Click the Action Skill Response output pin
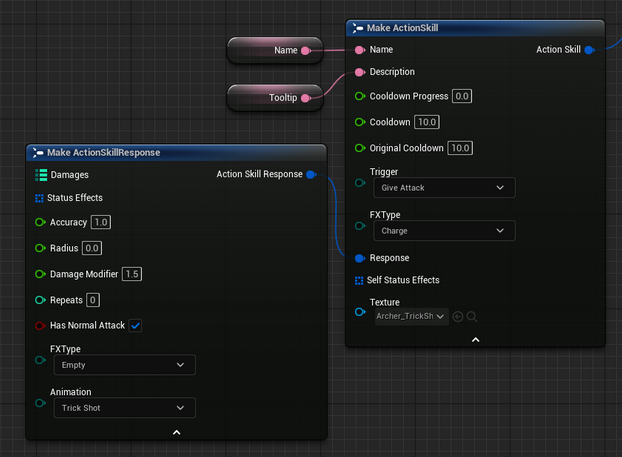Image resolution: width=622 pixels, height=457 pixels. point(311,174)
